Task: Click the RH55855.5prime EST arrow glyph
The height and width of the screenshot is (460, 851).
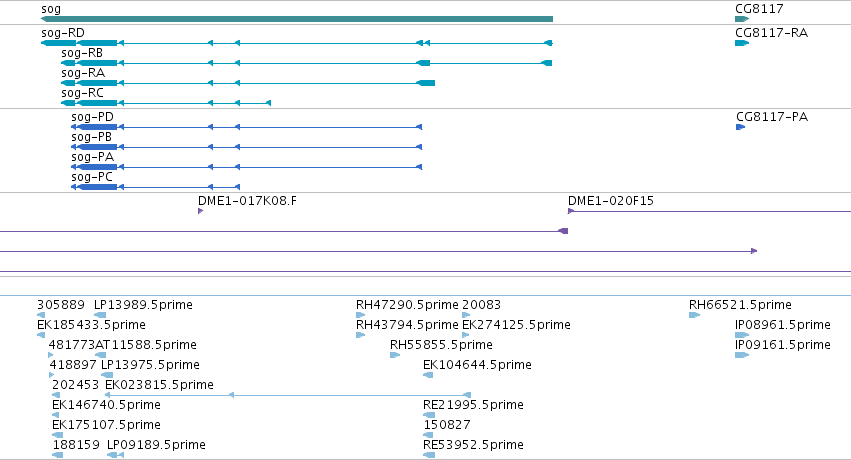Action: coord(395,355)
